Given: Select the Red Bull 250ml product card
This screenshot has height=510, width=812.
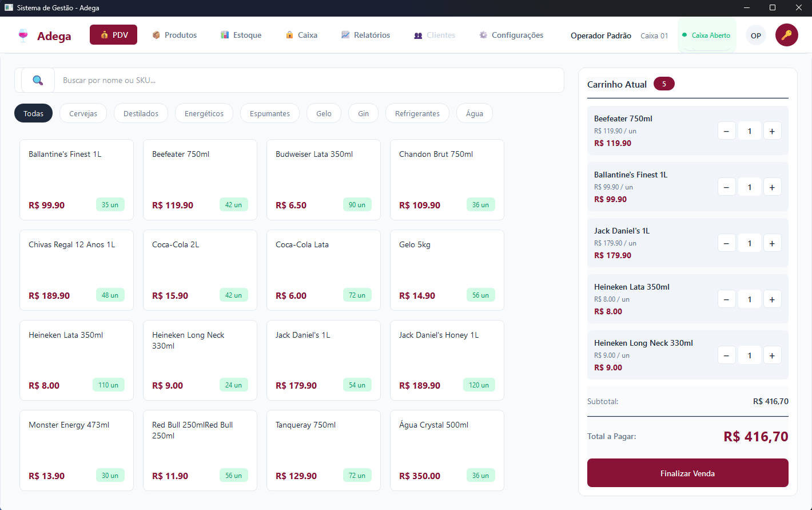Looking at the screenshot, I should (x=200, y=450).
